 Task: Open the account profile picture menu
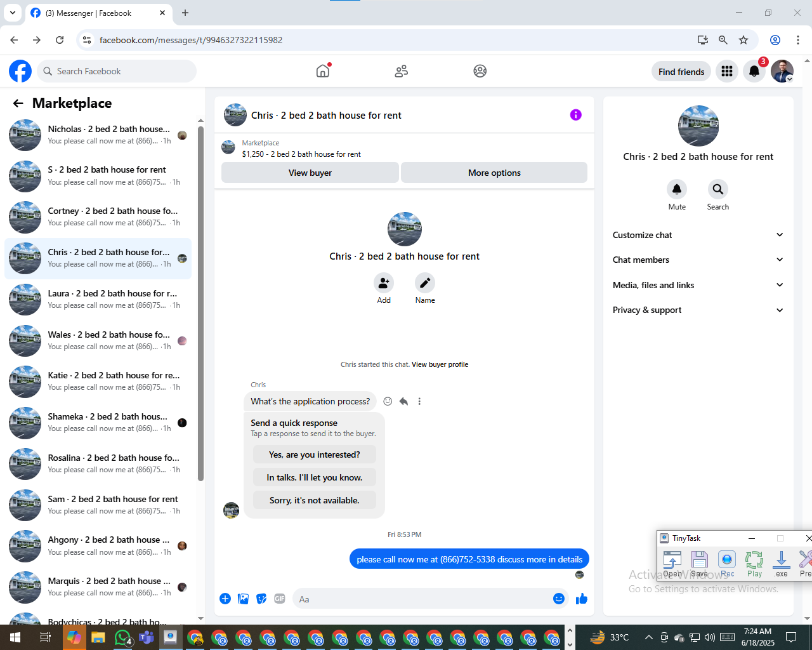pyautogui.click(x=782, y=71)
